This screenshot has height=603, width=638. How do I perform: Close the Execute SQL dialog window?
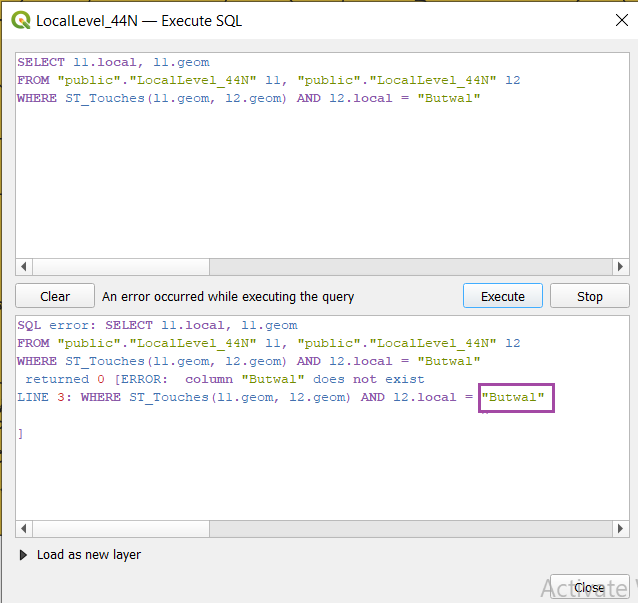click(x=621, y=20)
